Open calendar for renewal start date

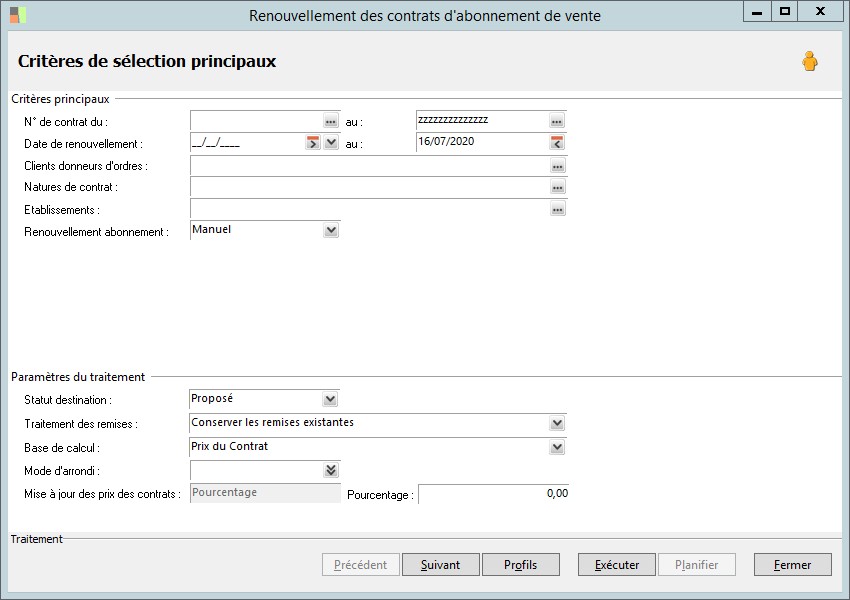[313, 144]
